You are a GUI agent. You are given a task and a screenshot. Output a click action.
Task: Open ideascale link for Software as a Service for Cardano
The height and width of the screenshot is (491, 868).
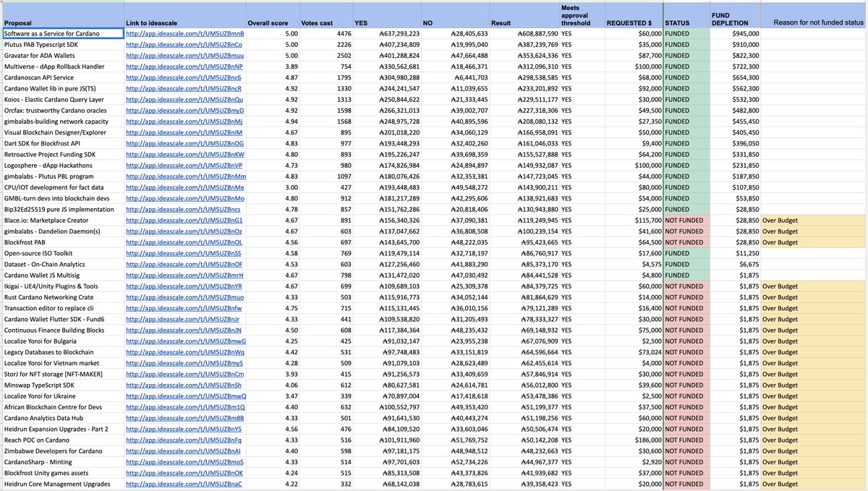184,34
